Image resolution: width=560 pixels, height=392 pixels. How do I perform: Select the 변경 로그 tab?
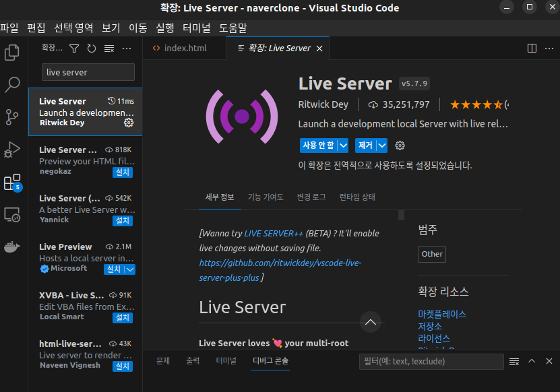pos(311,197)
